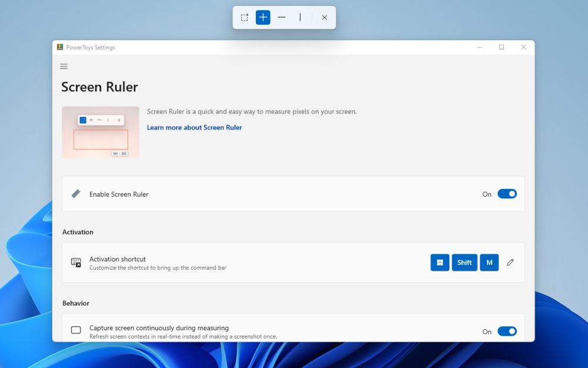
Task: Open Learn more about Screen Ruler link
Action: click(194, 127)
